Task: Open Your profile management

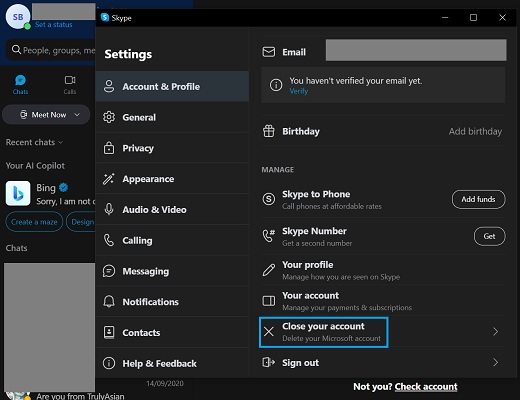Action: click(383, 270)
